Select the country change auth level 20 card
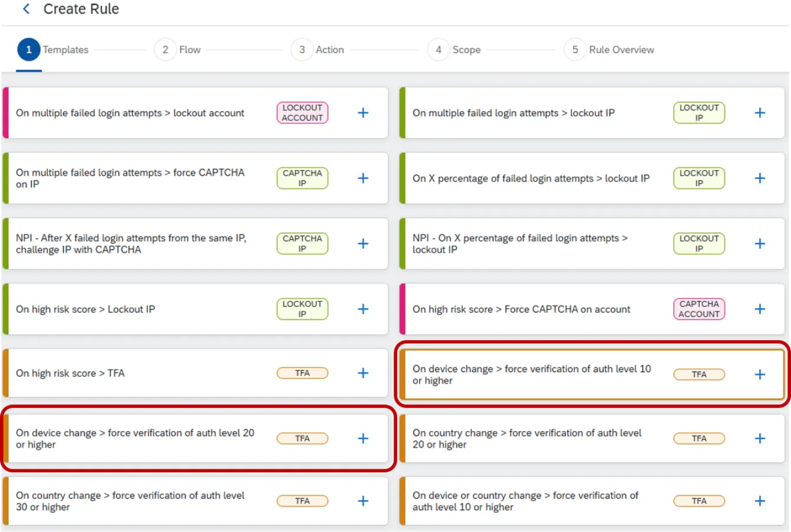 point(527,439)
